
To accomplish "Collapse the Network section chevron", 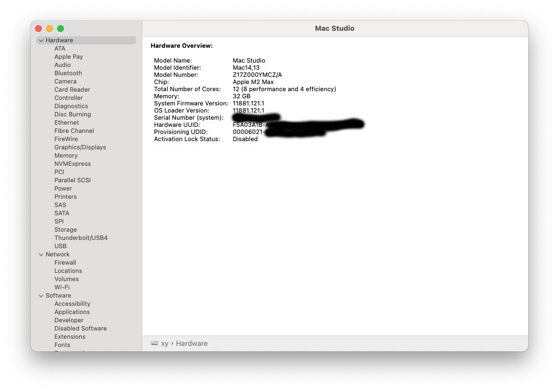I will click(41, 255).
